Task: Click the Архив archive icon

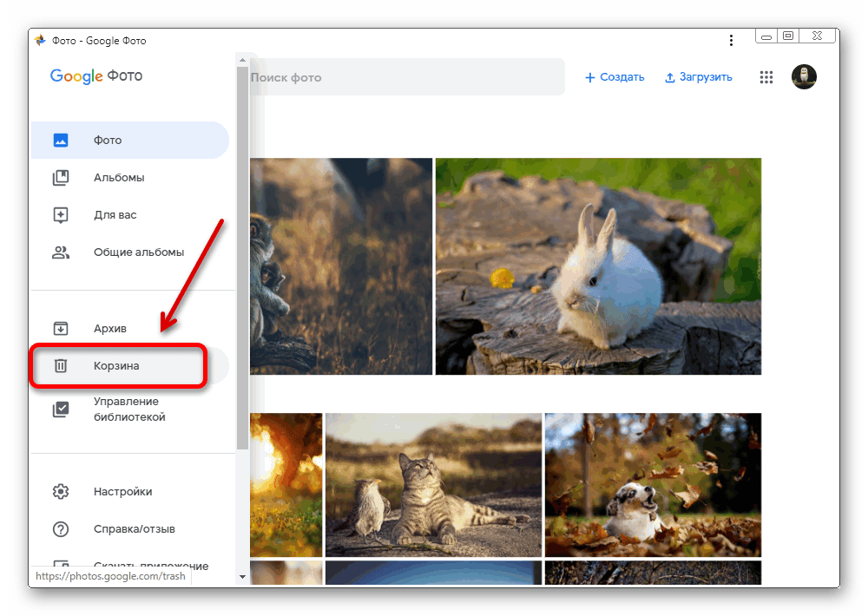Action: pyautogui.click(x=61, y=328)
